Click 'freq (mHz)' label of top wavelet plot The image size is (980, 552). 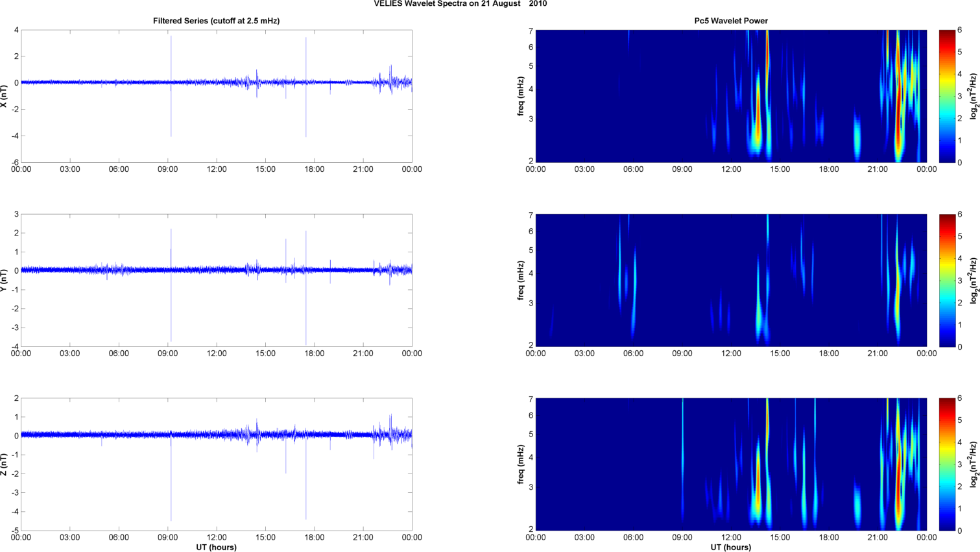pos(520,96)
